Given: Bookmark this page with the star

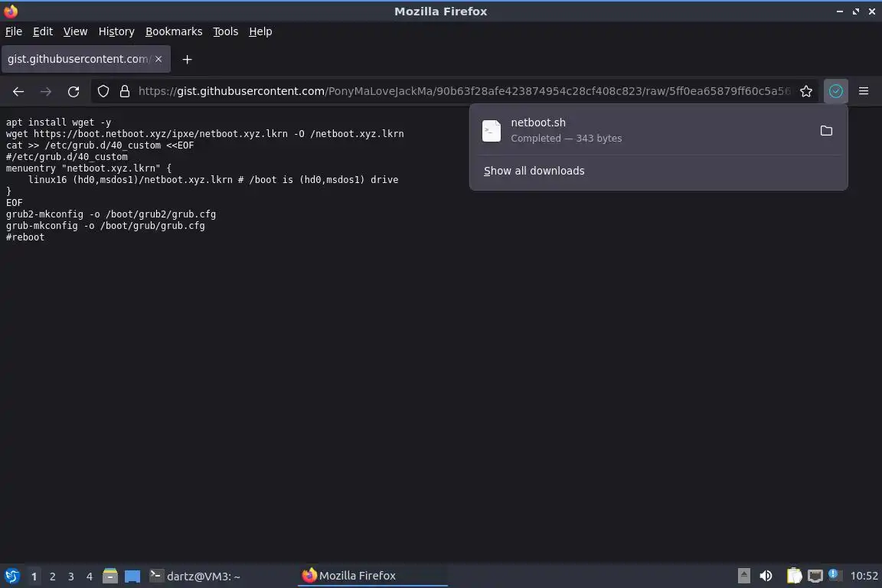Looking at the screenshot, I should click(806, 91).
